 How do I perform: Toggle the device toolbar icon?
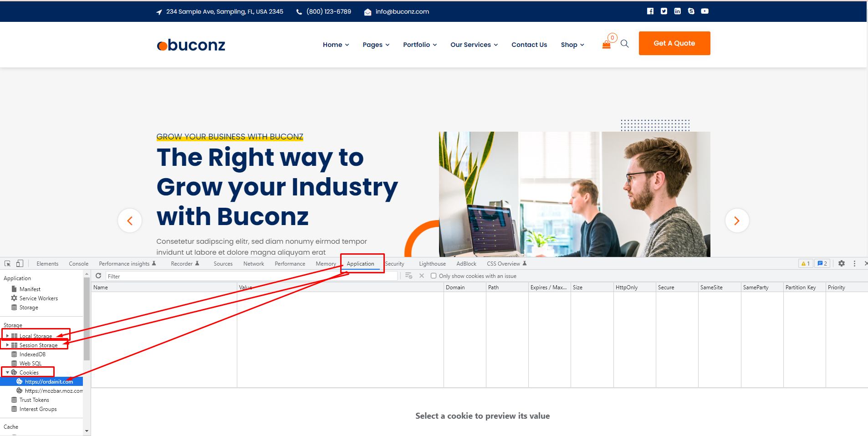pos(20,264)
